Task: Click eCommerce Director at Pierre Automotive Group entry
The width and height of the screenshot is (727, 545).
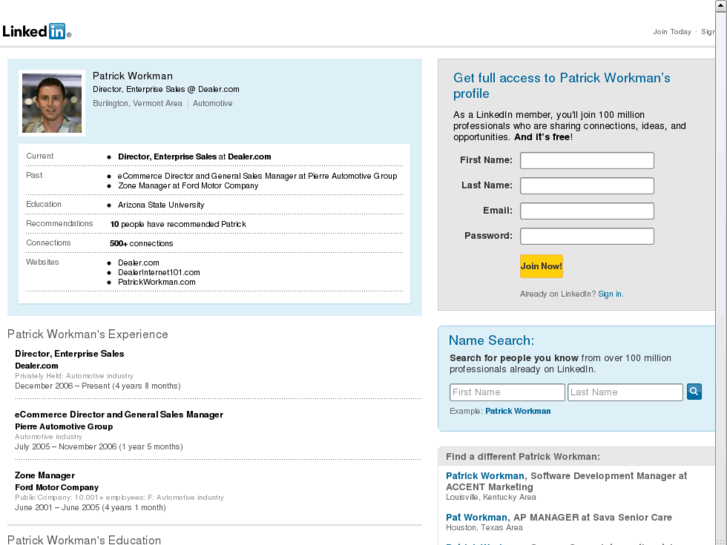Action: click(x=257, y=176)
